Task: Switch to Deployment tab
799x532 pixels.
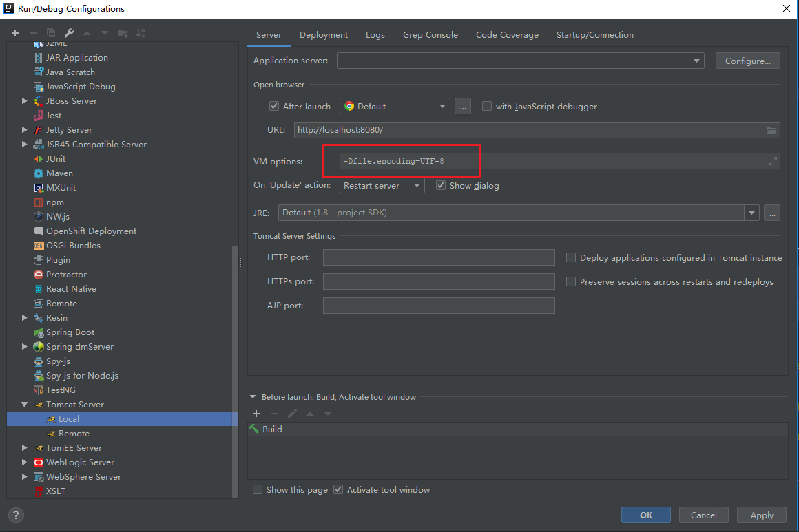Action: (x=324, y=35)
